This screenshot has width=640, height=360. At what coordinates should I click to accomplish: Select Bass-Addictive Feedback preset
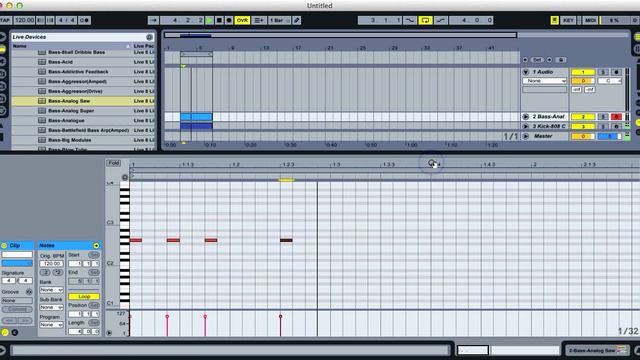click(x=83, y=72)
